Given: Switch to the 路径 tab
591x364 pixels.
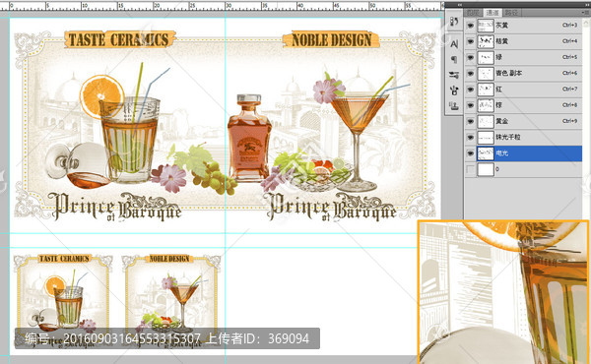Looking at the screenshot, I should point(511,13).
